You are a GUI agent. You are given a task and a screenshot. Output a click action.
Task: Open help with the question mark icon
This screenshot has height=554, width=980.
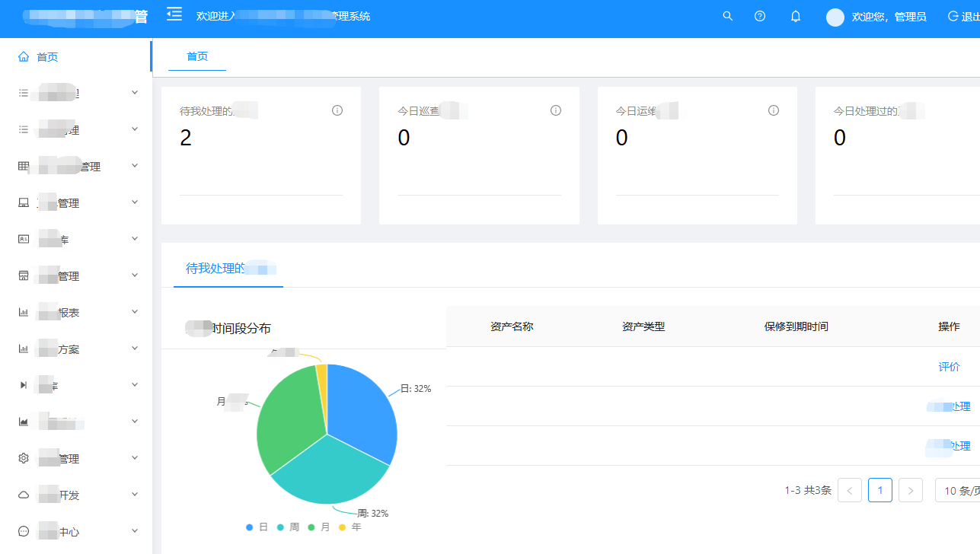(760, 16)
